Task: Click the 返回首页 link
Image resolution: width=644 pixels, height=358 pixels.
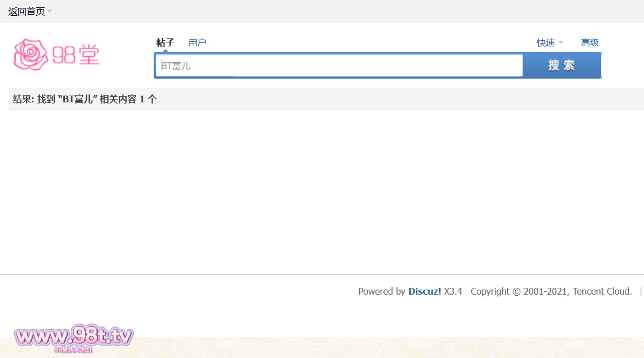Action: [26, 11]
